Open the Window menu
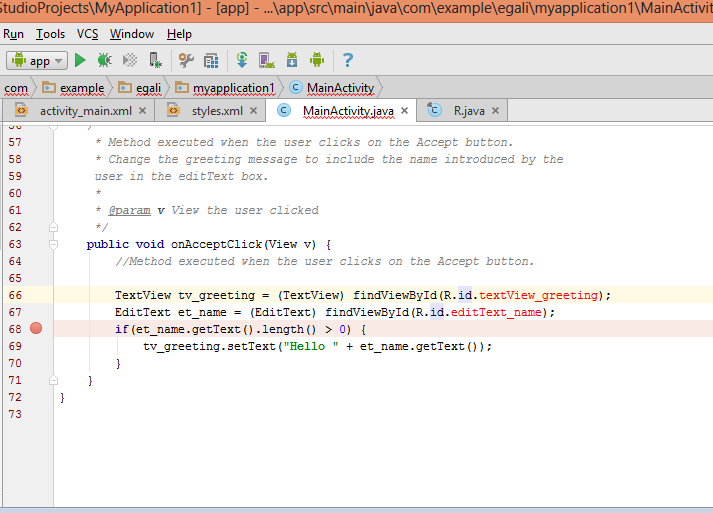 [132, 34]
